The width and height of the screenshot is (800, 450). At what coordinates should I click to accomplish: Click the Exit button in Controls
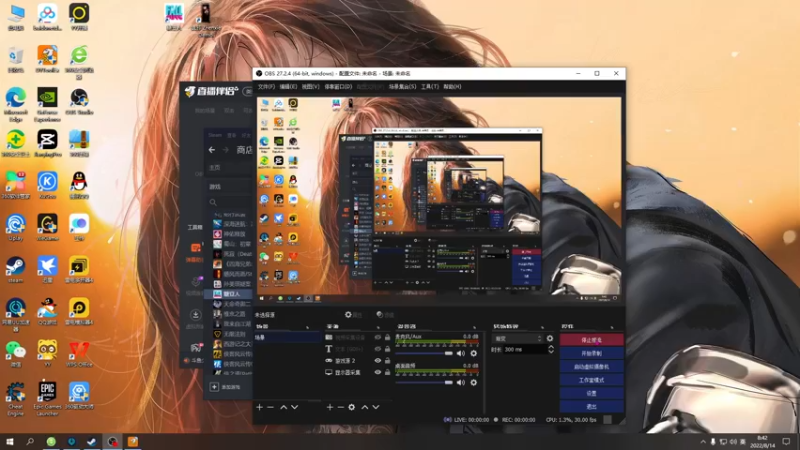coord(591,407)
